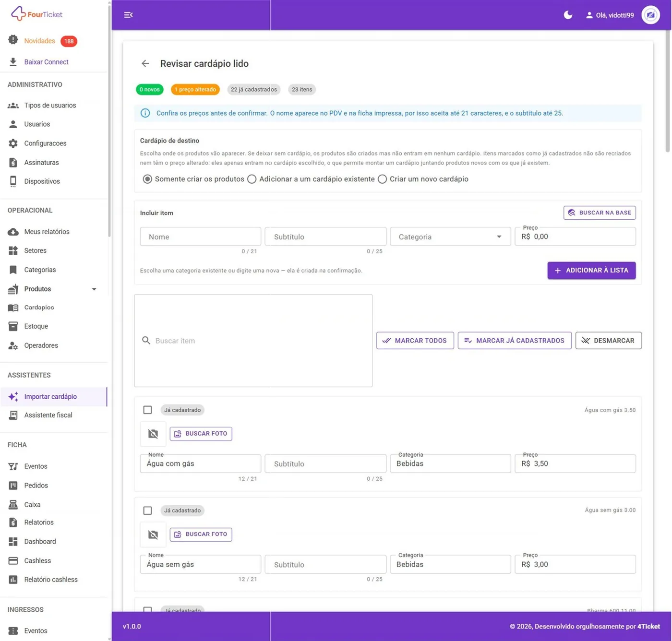Click the no-photo placeholder for Água com gás
The height and width of the screenshot is (641, 672).
coord(153,434)
